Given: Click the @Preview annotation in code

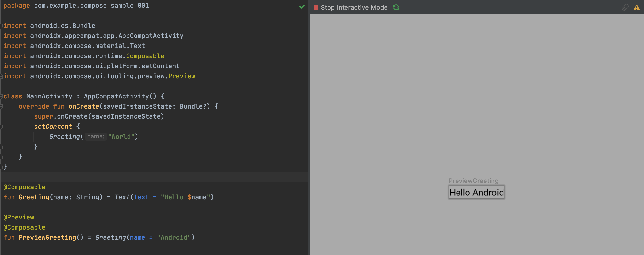Looking at the screenshot, I should [19, 217].
